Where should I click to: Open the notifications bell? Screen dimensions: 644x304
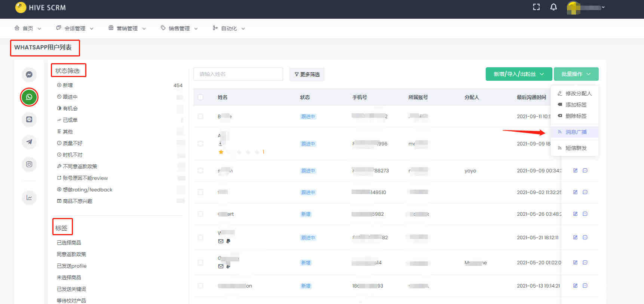[x=553, y=7]
